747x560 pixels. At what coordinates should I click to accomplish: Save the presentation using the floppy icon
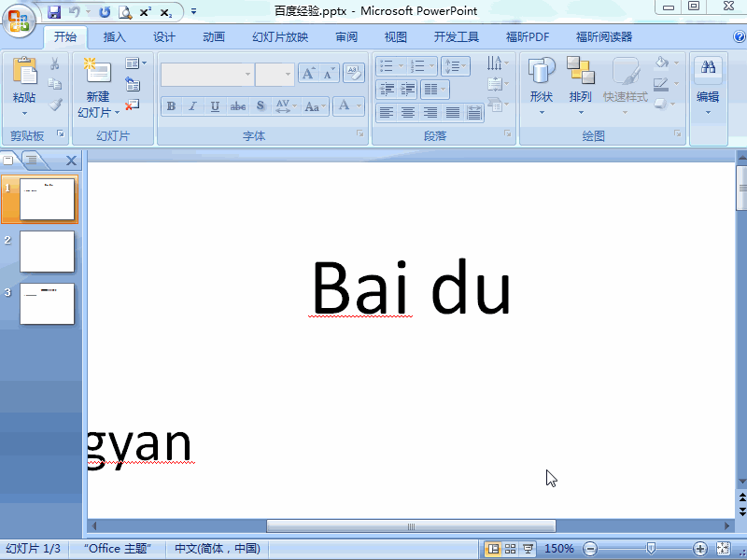pyautogui.click(x=55, y=12)
